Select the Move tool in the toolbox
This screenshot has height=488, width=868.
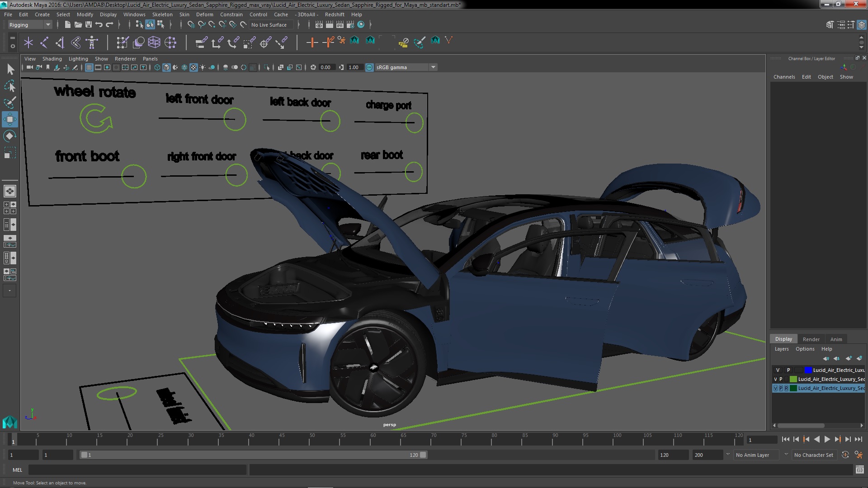tap(9, 119)
